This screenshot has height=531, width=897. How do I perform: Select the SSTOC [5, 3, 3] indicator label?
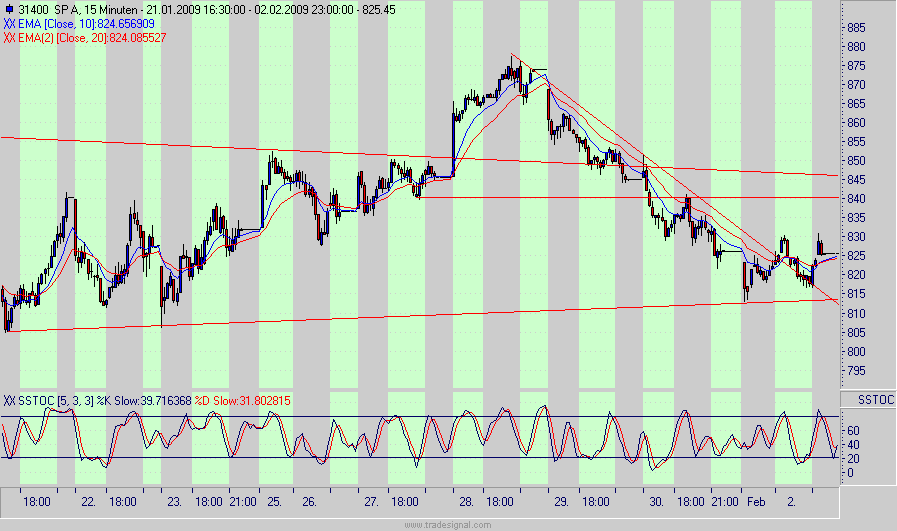[55, 401]
